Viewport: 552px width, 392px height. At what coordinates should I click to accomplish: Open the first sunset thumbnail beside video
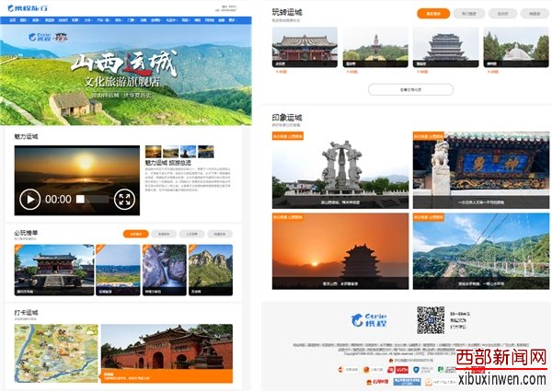[x=153, y=151]
